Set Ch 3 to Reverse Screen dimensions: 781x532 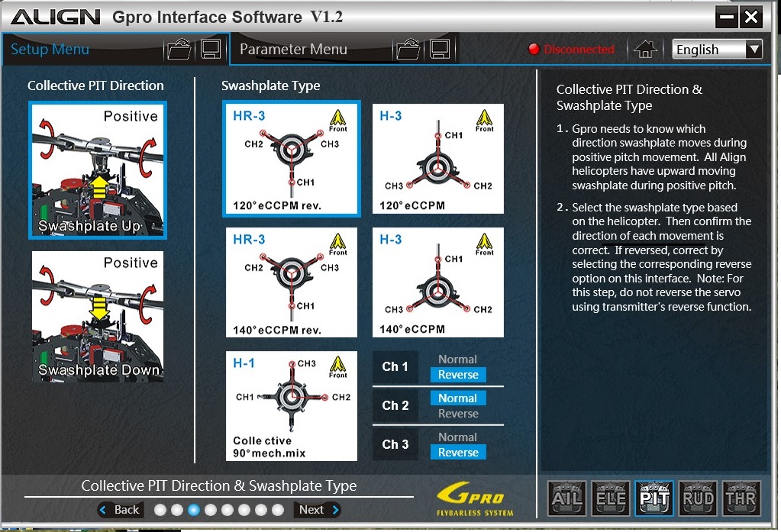[x=458, y=453]
